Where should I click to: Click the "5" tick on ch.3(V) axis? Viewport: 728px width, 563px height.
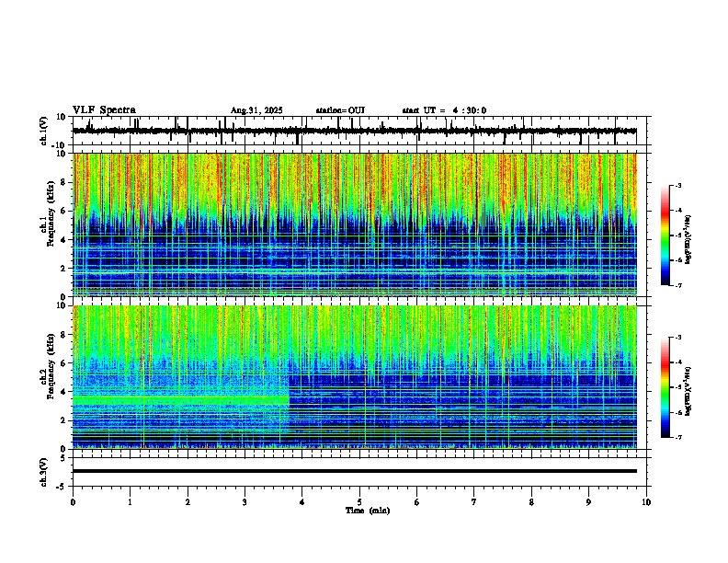coord(64,458)
